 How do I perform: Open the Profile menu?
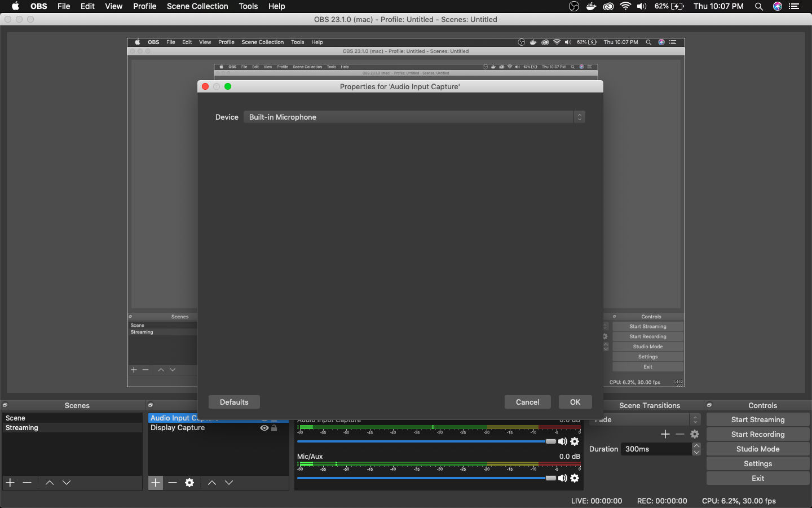[144, 6]
